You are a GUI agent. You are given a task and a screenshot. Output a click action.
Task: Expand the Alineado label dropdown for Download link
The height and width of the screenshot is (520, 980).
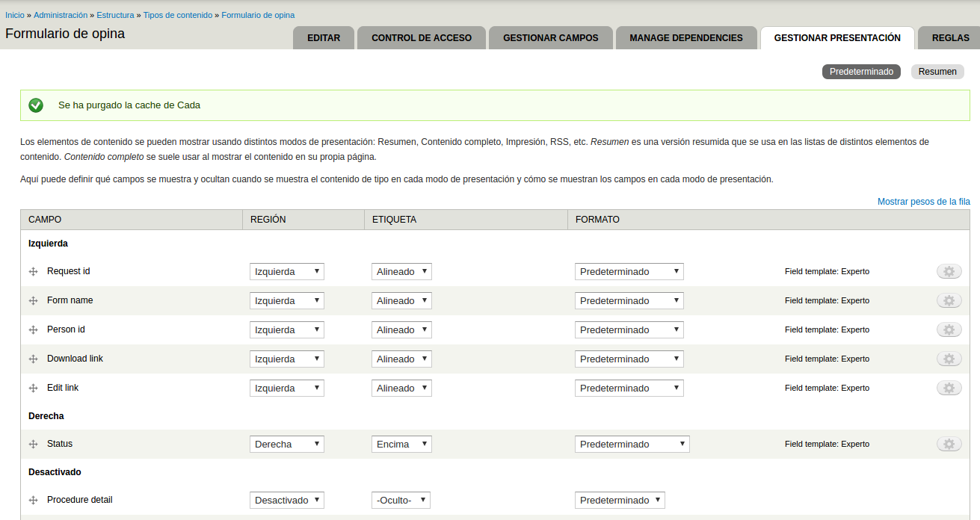(x=401, y=359)
